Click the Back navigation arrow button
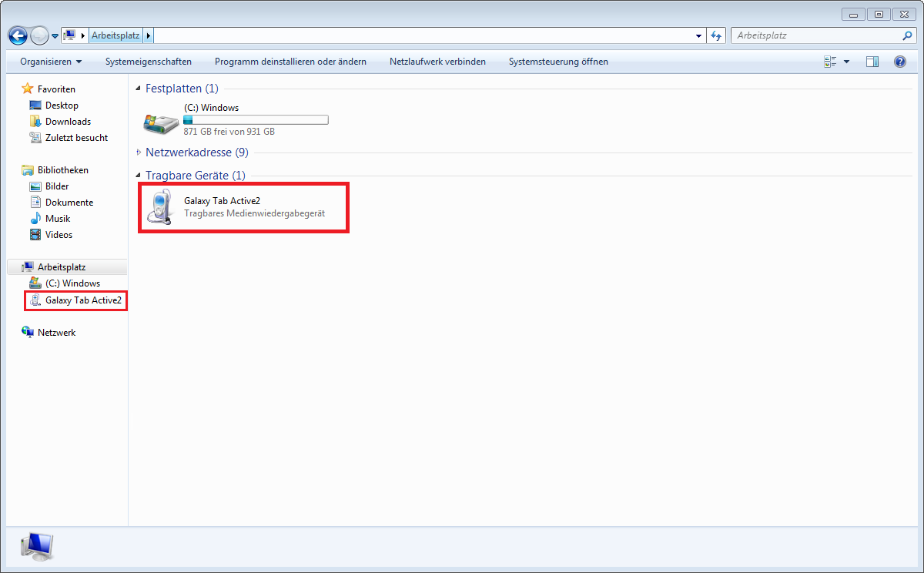The height and width of the screenshot is (573, 924). pyautogui.click(x=18, y=35)
